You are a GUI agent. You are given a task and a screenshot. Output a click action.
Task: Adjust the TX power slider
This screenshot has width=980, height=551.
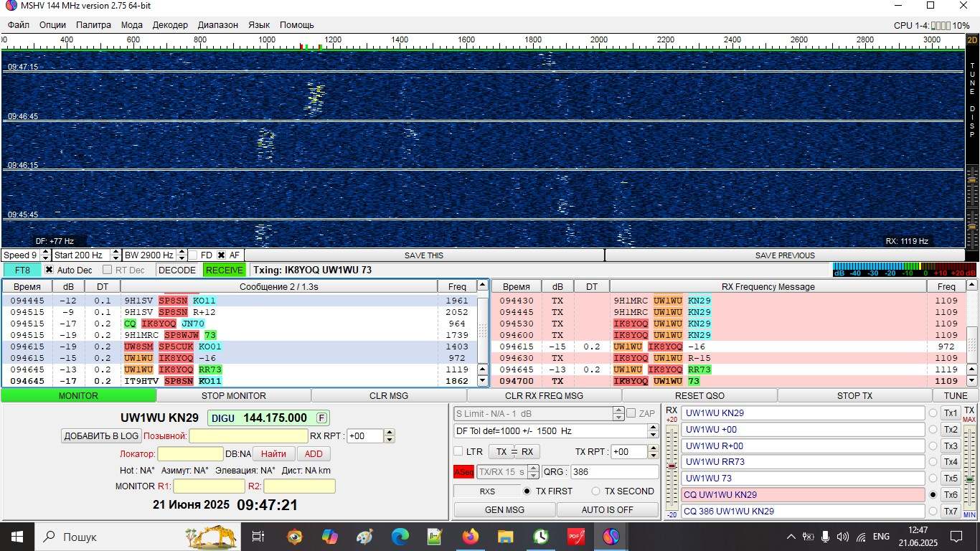(x=969, y=479)
